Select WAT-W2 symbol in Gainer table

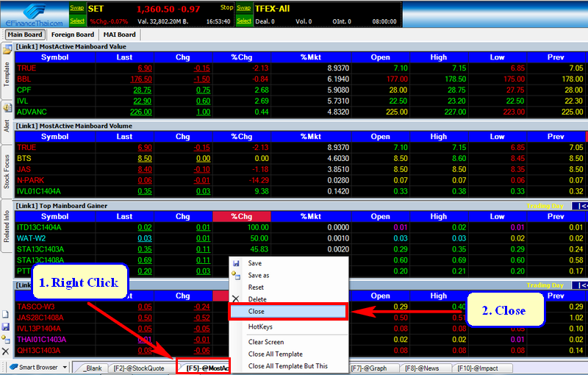31,238
